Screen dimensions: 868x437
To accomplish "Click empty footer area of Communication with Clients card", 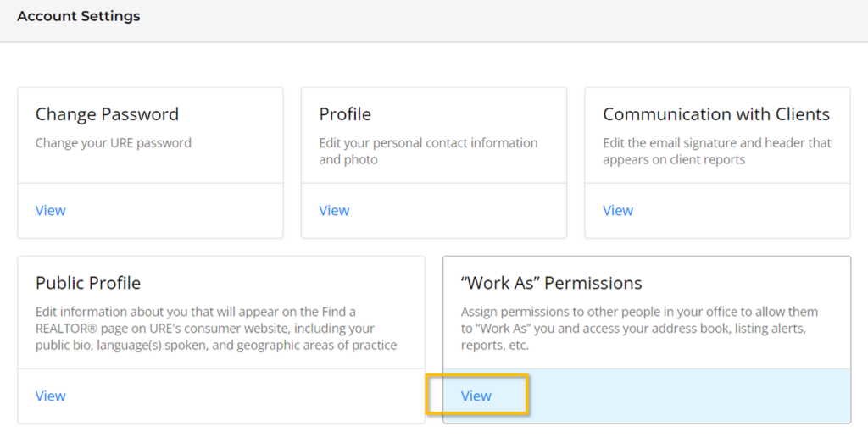I will tap(737, 210).
